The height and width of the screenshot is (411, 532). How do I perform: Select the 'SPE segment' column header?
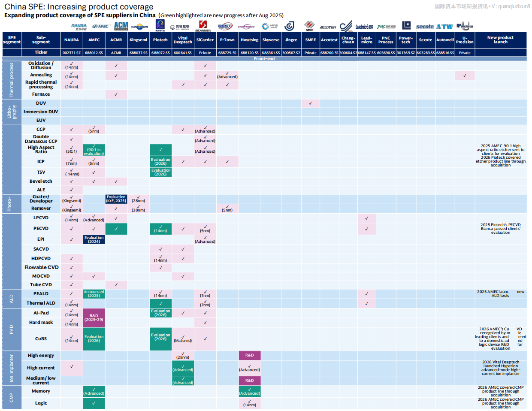pos(12,40)
